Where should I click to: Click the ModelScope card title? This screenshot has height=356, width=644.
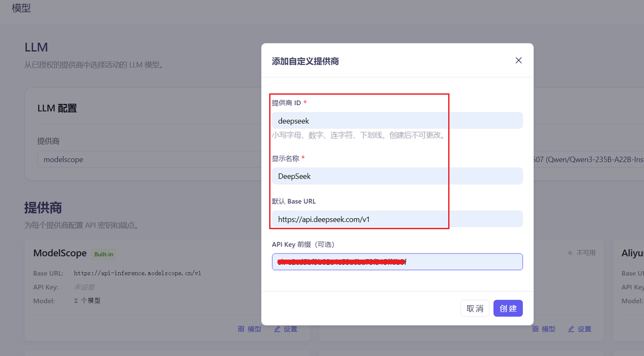click(x=60, y=253)
